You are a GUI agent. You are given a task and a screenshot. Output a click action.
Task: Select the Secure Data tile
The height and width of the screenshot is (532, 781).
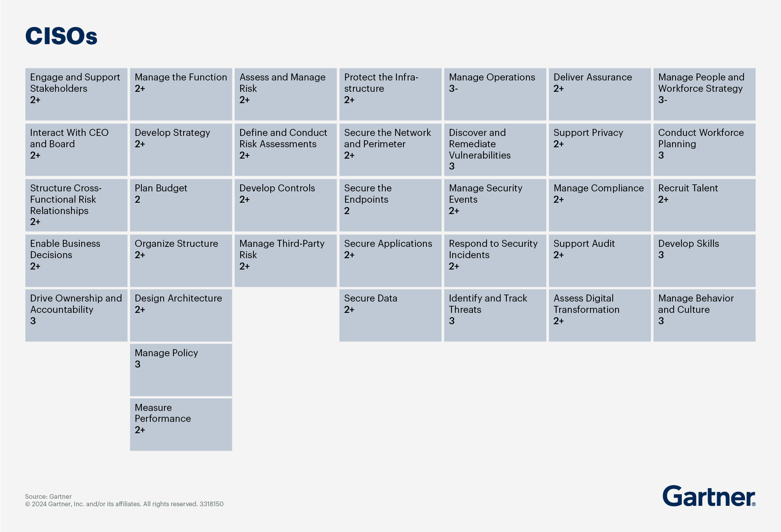[390, 315]
